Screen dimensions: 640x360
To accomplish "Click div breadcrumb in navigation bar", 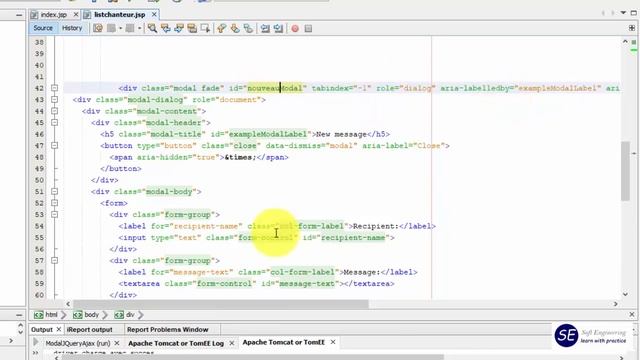I will [125, 315].
